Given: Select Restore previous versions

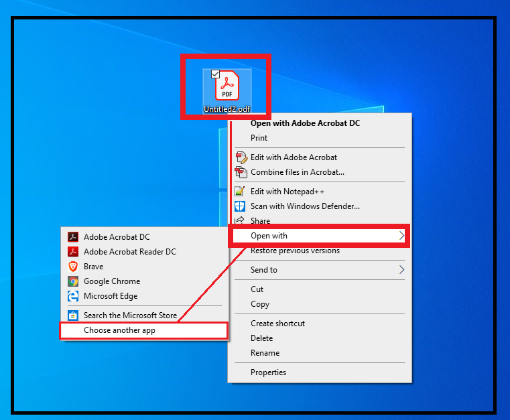Looking at the screenshot, I should click(295, 251).
